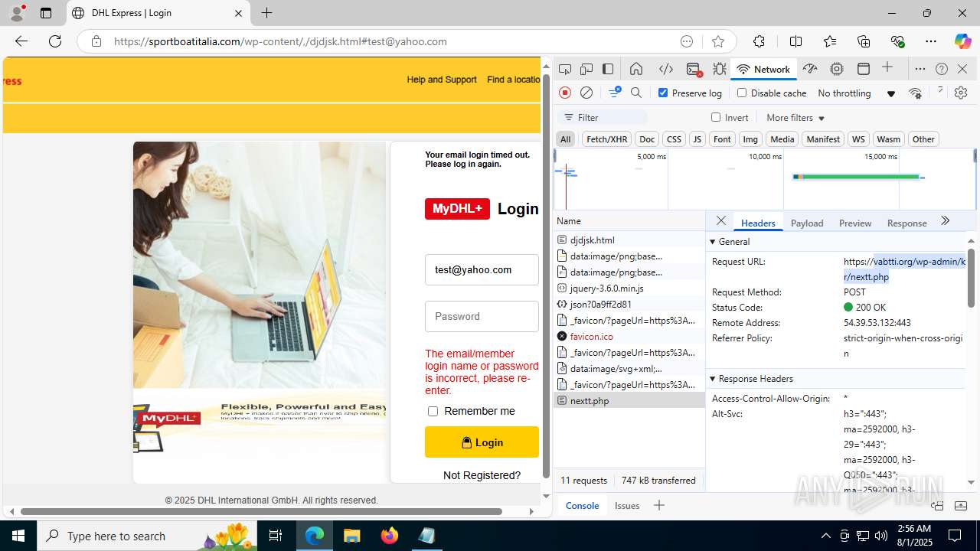Open DevTools help question mark
Image resolution: width=980 pixels, height=551 pixels.
[x=942, y=69]
